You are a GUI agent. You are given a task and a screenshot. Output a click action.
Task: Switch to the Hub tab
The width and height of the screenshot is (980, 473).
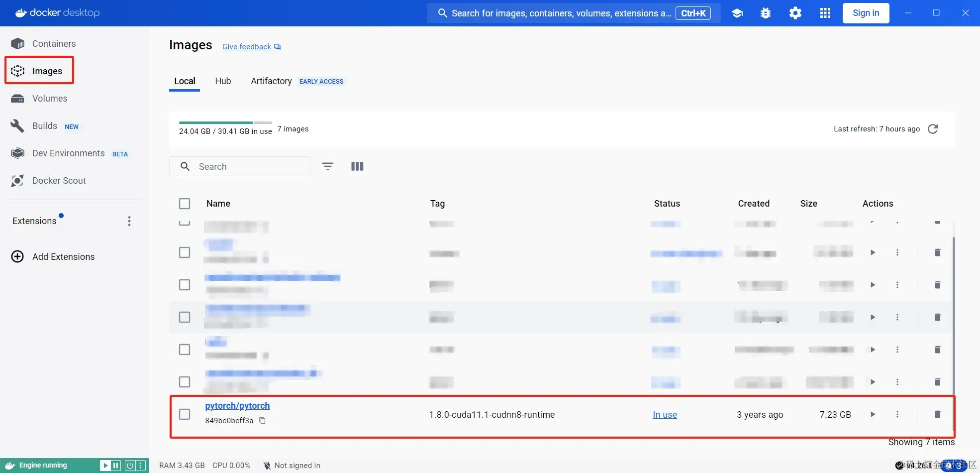[223, 81]
